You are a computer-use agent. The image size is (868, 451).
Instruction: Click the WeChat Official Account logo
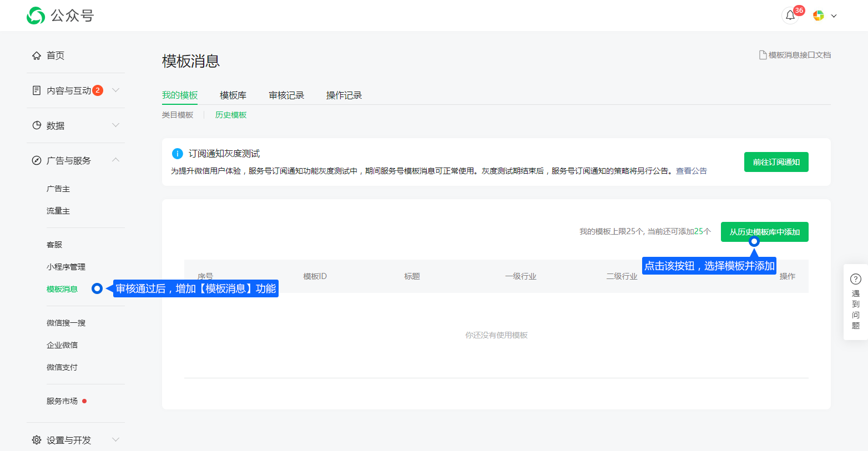[x=36, y=16]
